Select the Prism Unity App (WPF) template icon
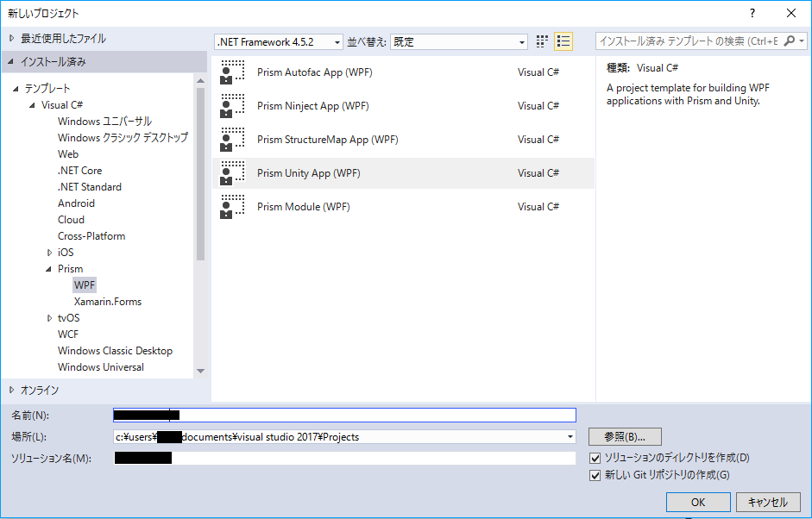Image resolution: width=812 pixels, height=519 pixels. click(x=234, y=172)
